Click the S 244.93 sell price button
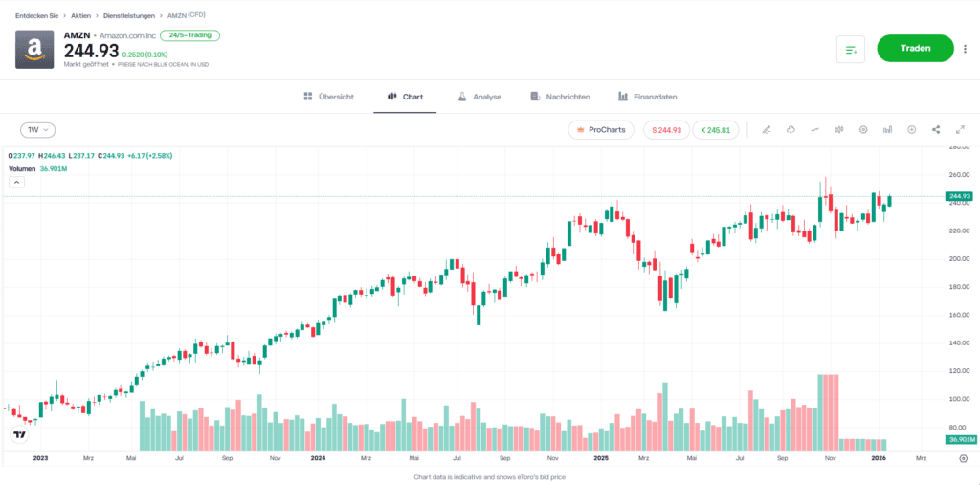Screen dimensions: 980x485 [x=666, y=129]
